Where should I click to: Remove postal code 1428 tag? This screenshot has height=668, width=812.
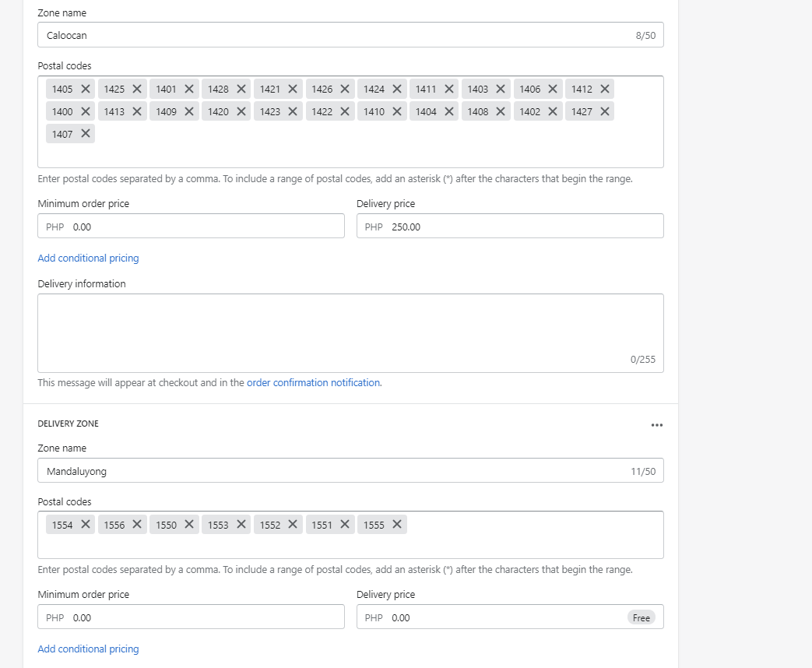241,89
